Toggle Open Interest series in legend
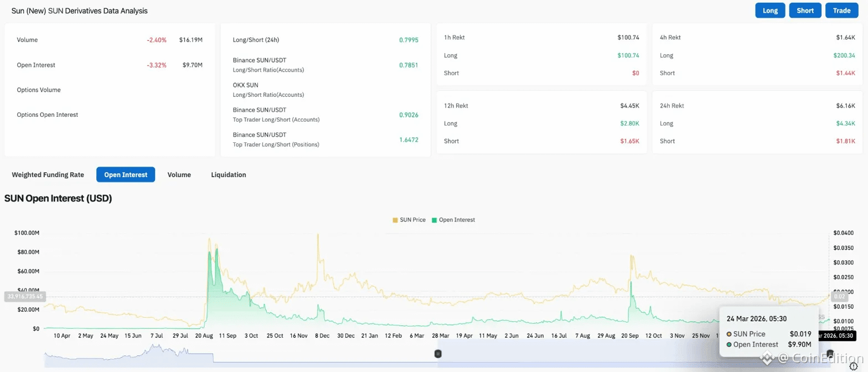This screenshot has width=868, height=372. tap(456, 220)
